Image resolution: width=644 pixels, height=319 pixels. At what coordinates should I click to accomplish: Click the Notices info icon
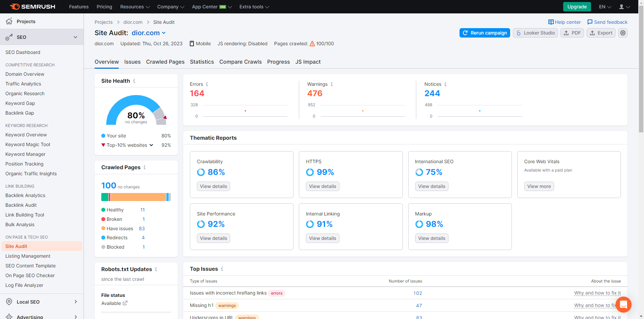pyautogui.click(x=445, y=84)
